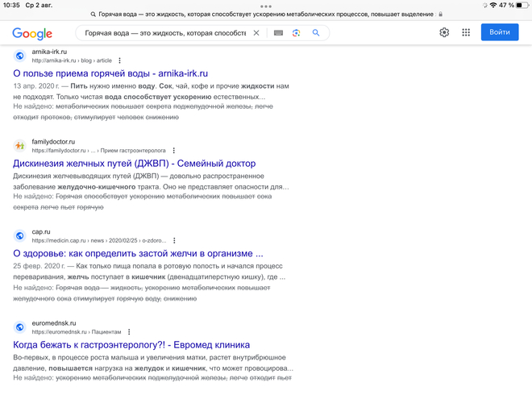This screenshot has height=399, width=532.
Task: Open Дискинезия желчных путей result
Action: tap(134, 163)
